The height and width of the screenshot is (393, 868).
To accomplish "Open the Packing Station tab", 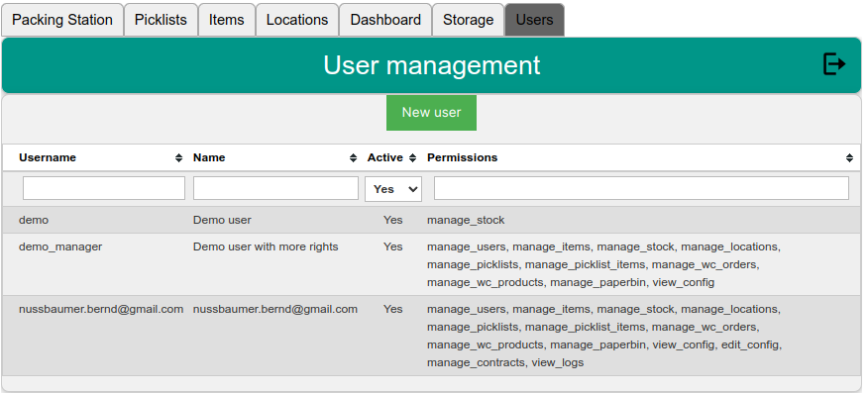I will [x=62, y=20].
